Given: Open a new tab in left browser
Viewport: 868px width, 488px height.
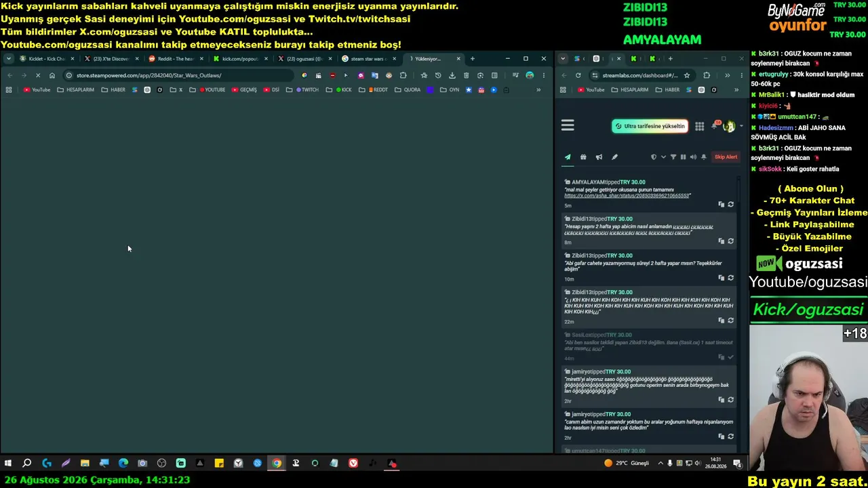Looking at the screenshot, I should [473, 59].
